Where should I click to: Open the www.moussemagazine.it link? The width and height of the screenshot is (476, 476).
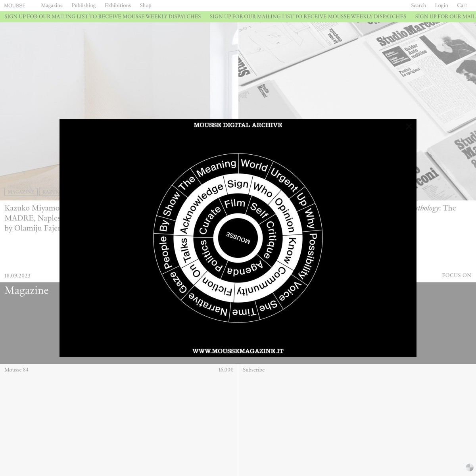238,351
